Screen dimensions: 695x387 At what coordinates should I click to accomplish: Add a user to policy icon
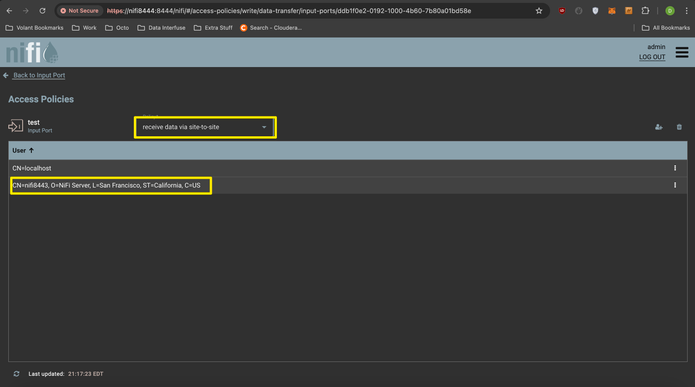(x=659, y=127)
